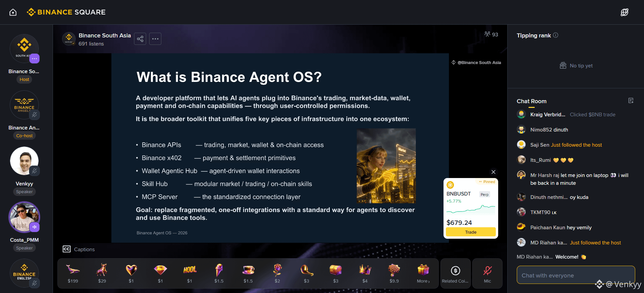Send the $4 crown gift
Viewport: 644px width, 293px height.
365,273
